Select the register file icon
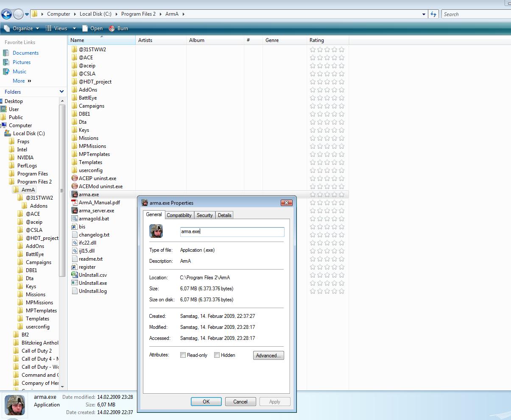Image resolution: width=511 pixels, height=420 pixels. pos(75,267)
